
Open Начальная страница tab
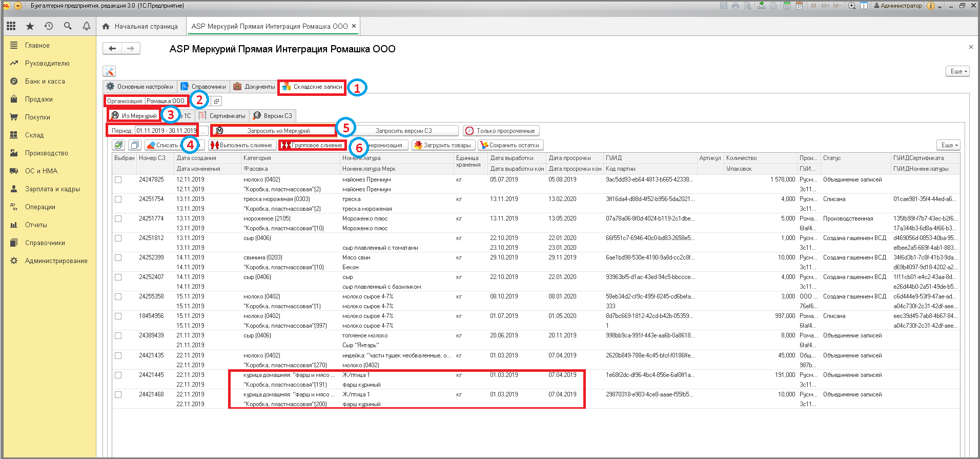point(140,26)
